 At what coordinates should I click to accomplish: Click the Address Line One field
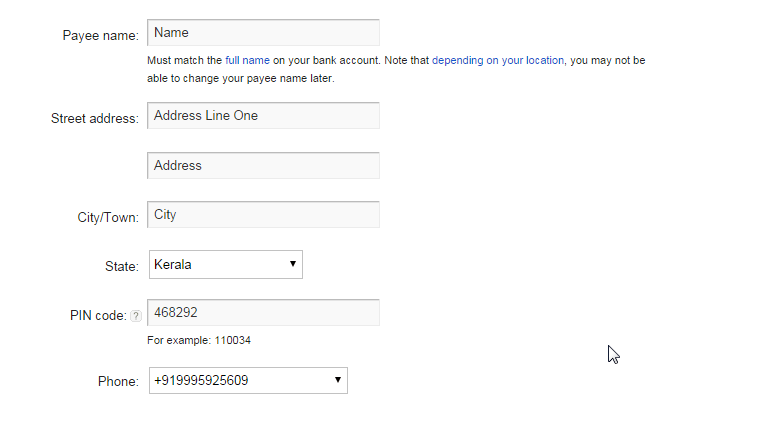(263, 115)
